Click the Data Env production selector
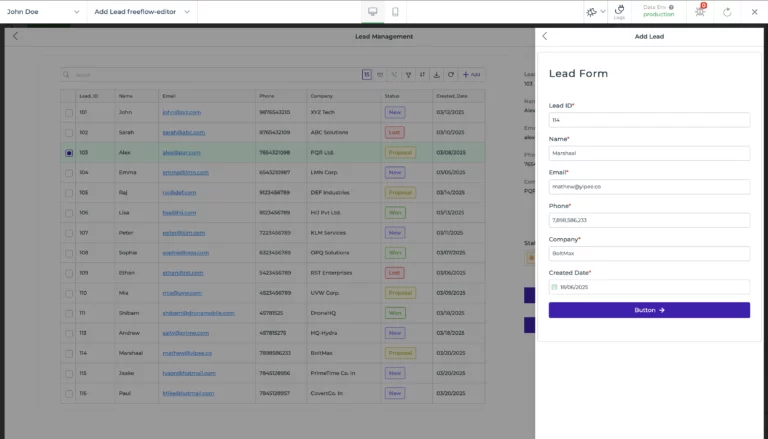Screen dimensions: 768x439 click(x=659, y=12)
